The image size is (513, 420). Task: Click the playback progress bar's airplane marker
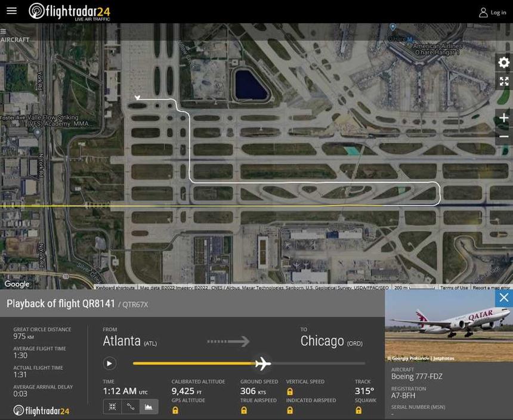point(262,363)
